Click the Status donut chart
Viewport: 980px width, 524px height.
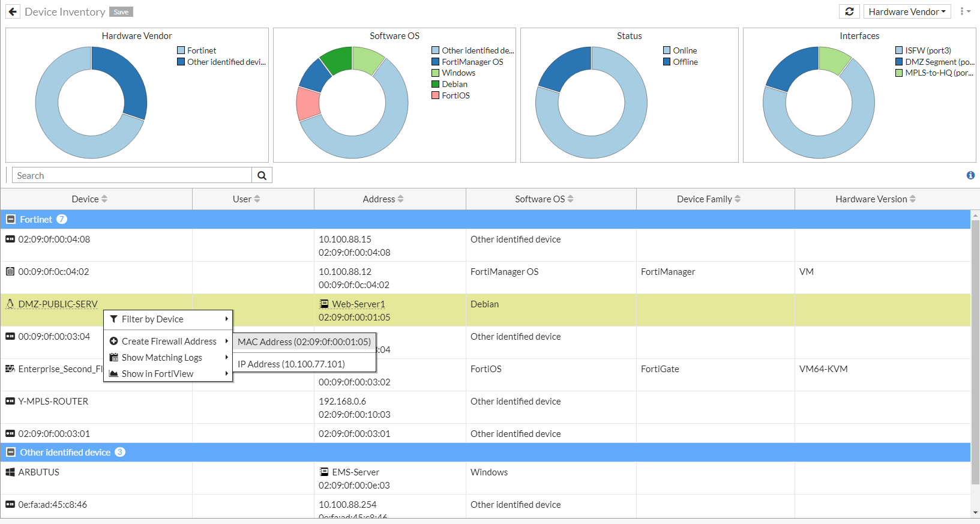[x=591, y=103]
